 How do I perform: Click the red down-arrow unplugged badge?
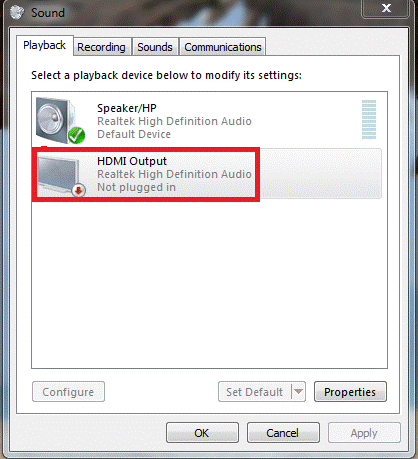pyautogui.click(x=79, y=190)
